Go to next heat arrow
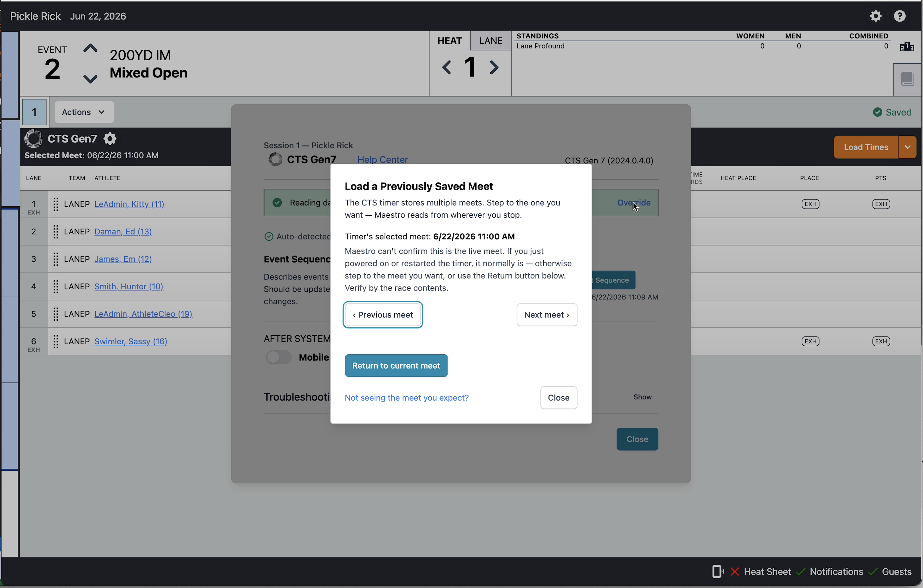 point(494,68)
